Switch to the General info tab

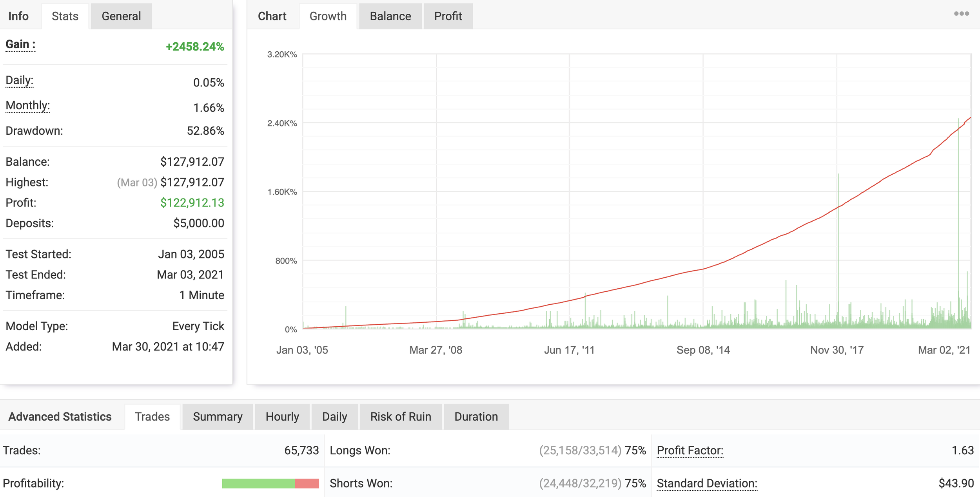pyautogui.click(x=121, y=16)
